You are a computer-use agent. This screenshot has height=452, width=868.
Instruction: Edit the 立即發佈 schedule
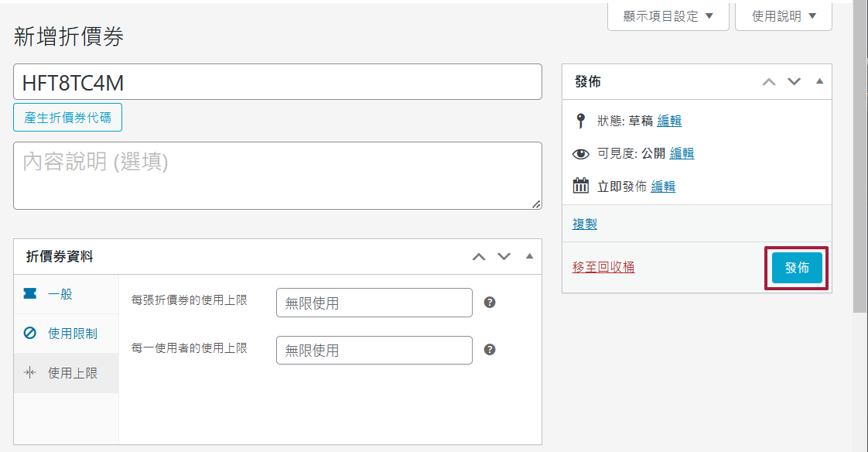[x=663, y=187]
